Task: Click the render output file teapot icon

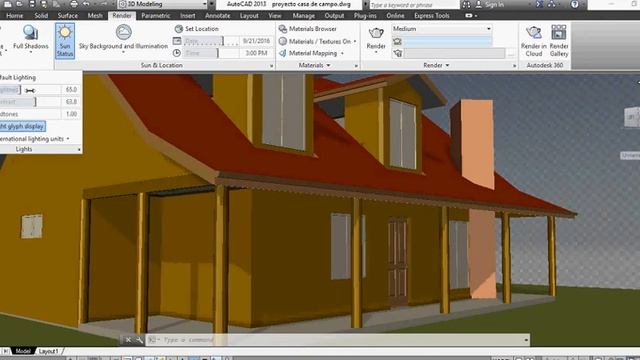Action: pyautogui.click(x=397, y=41)
